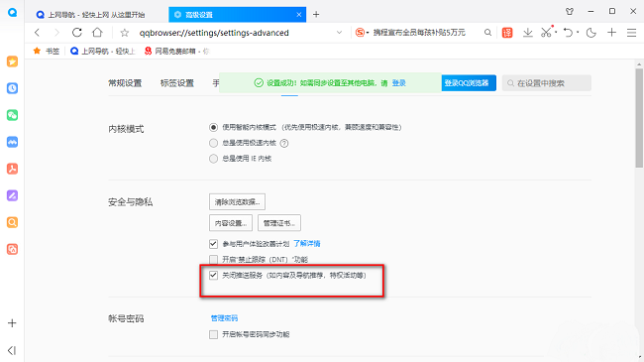Go back to previous page

click(37, 33)
